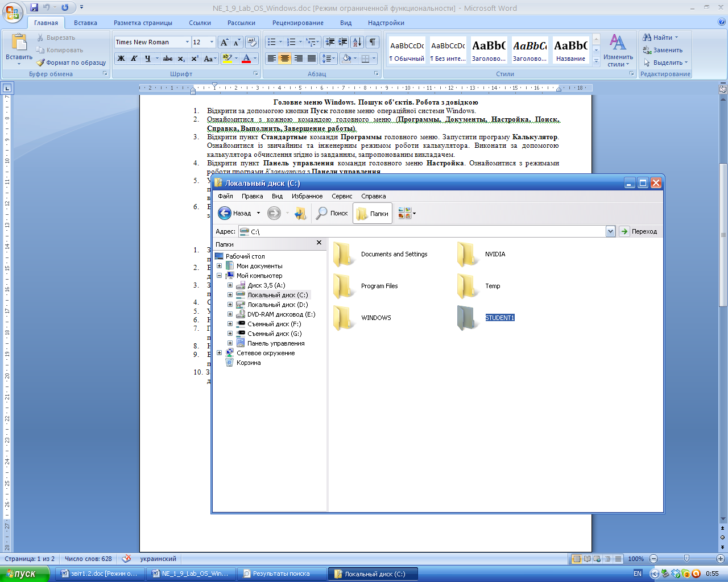Click the Word zoom slider handle
The image size is (728, 582).
coord(686,559)
